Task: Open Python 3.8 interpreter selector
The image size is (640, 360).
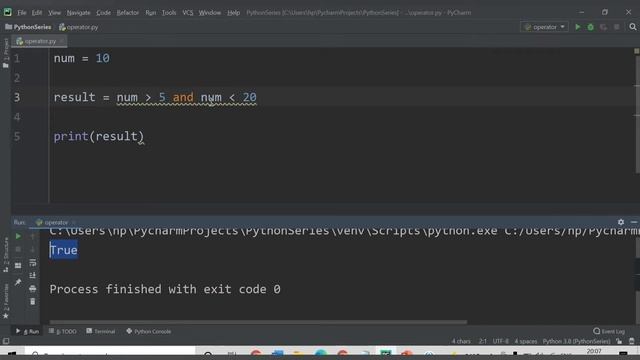Action: (576, 341)
